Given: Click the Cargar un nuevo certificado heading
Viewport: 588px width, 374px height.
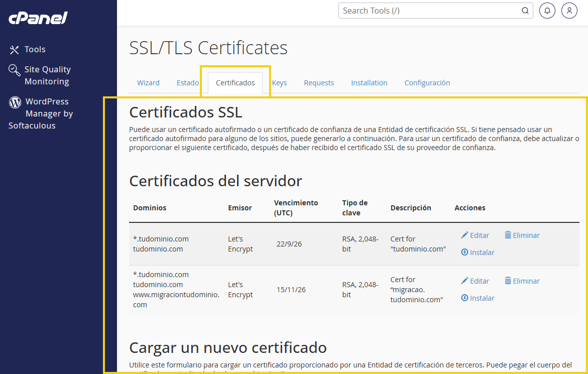Looking at the screenshot, I should click(228, 347).
